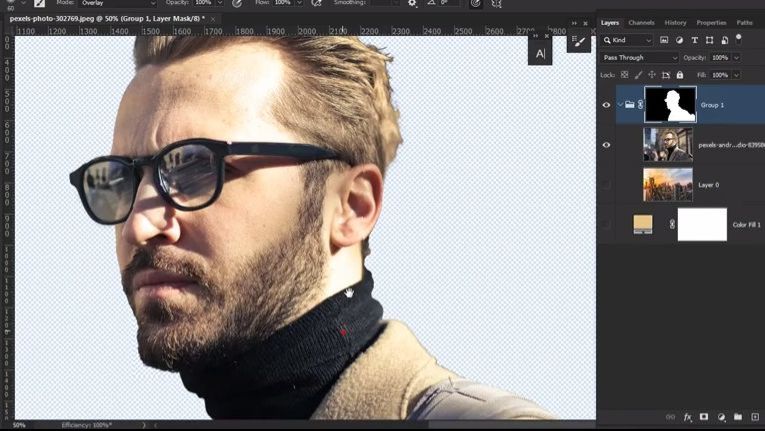The height and width of the screenshot is (431, 765).
Task: Click the mask link on Color Fill 1
Action: (672, 224)
